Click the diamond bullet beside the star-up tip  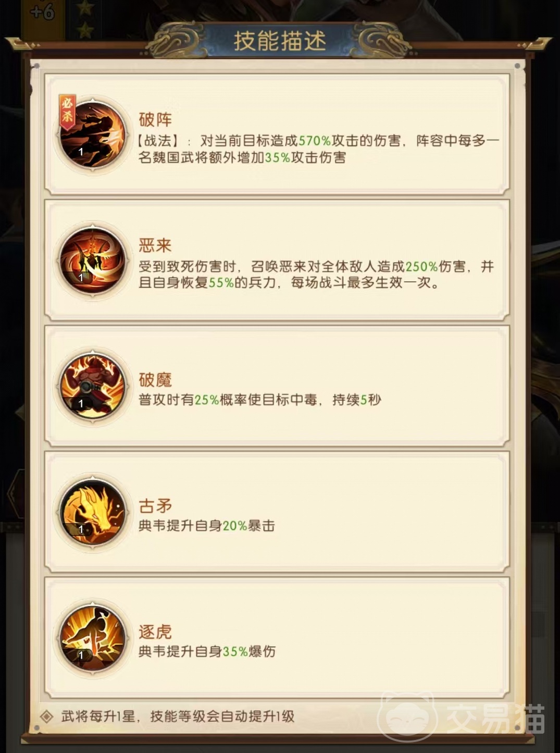(x=47, y=717)
